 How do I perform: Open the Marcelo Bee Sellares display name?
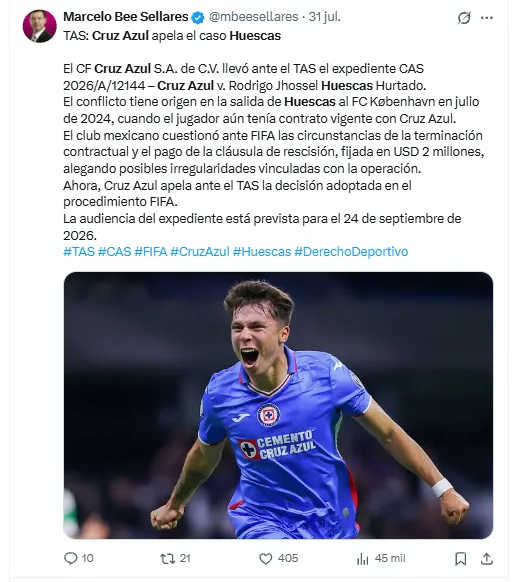tap(125, 17)
